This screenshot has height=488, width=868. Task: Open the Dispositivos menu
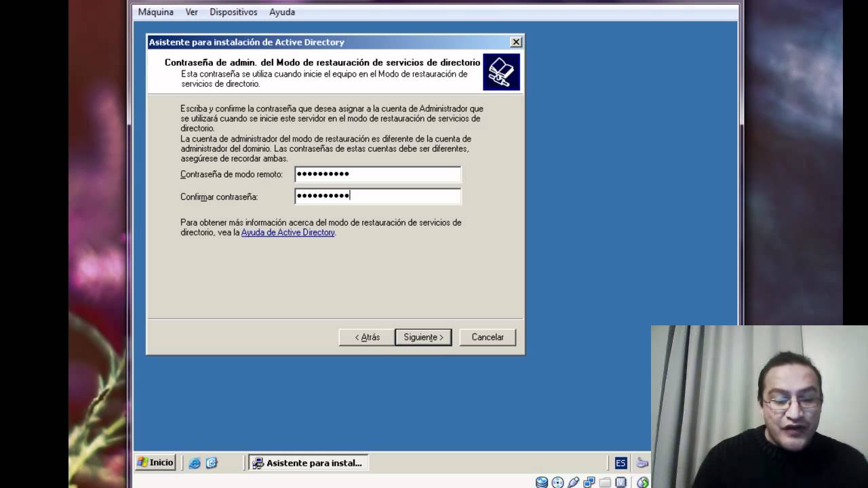(233, 12)
